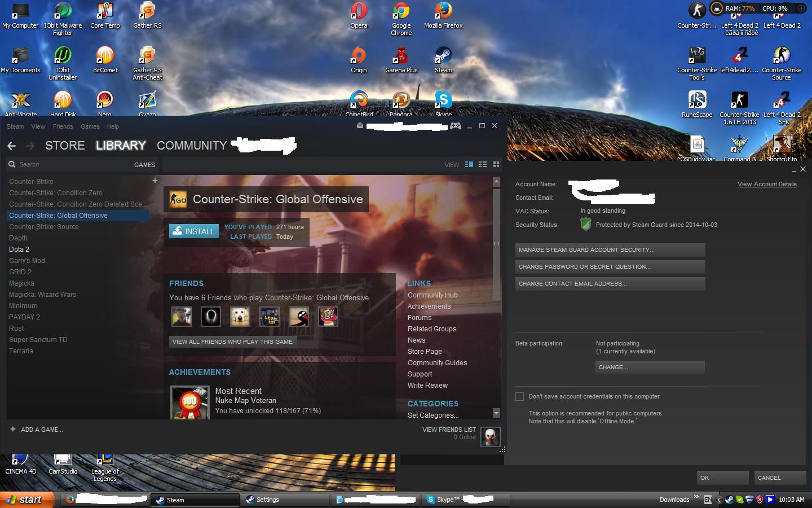Install Counter-Strike: Global Offensive
Viewport: 812px width, 508px height.
pos(194,231)
